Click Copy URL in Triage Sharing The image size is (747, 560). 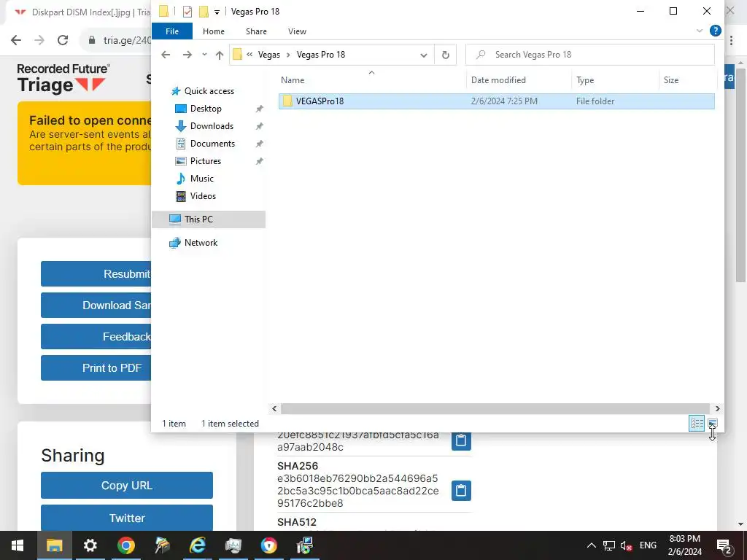tap(127, 485)
